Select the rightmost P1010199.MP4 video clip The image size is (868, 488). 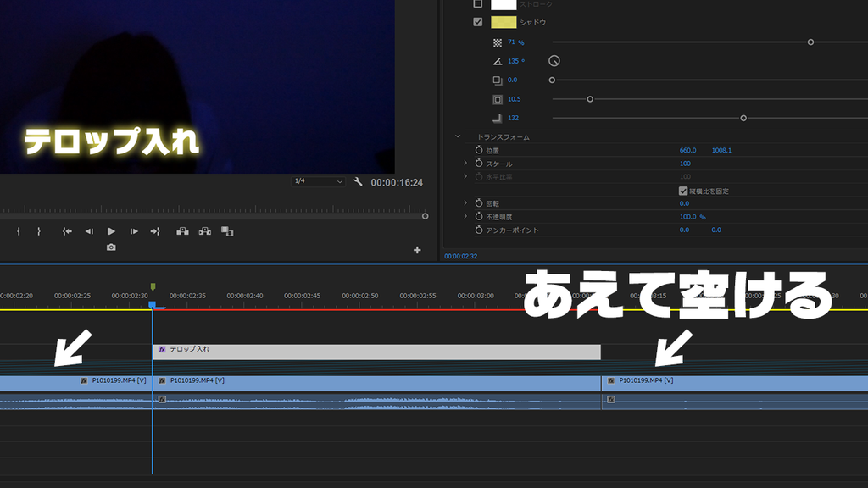tap(735, 384)
